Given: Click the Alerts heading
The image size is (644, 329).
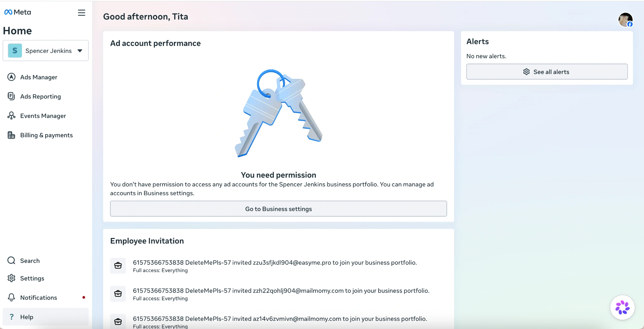Looking at the screenshot, I should 477,42.
